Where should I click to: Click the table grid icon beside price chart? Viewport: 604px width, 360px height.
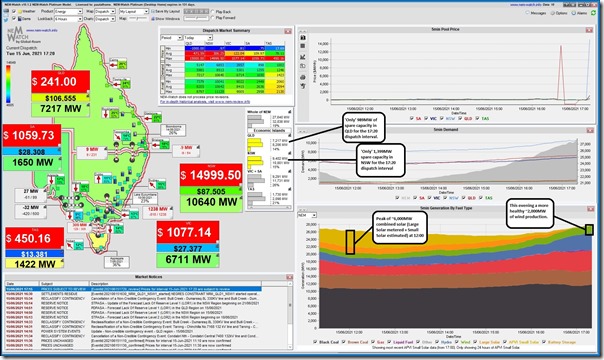pos(303,46)
